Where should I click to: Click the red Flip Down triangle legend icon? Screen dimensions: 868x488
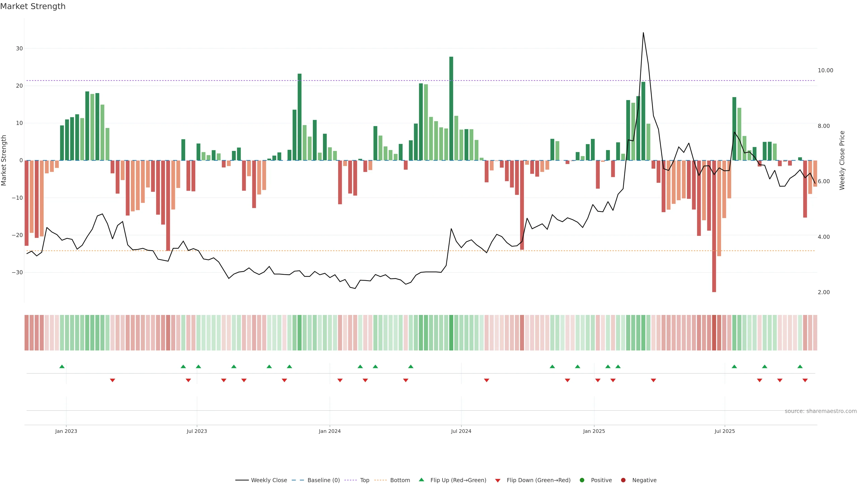click(498, 481)
